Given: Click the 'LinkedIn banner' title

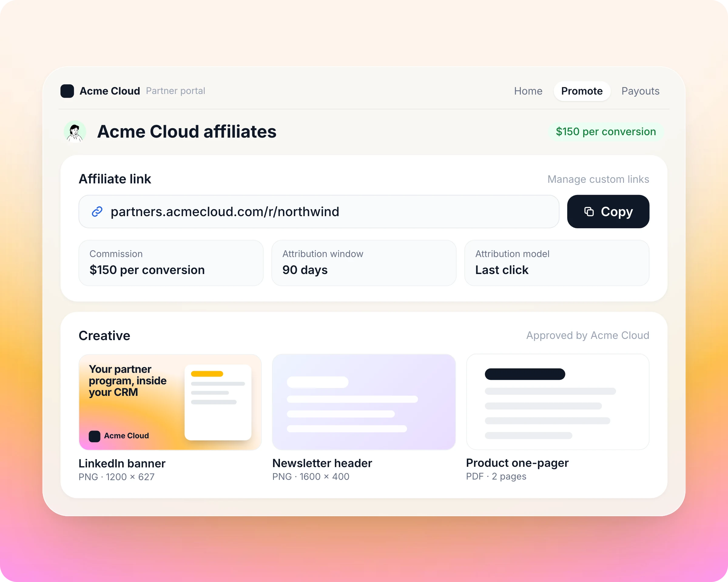Looking at the screenshot, I should tap(122, 463).
